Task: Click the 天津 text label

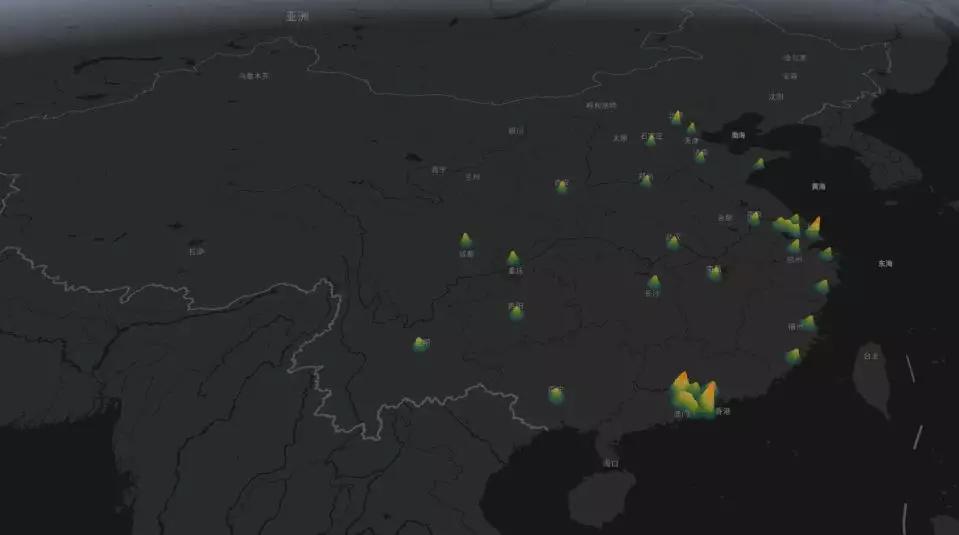Action: coord(691,141)
